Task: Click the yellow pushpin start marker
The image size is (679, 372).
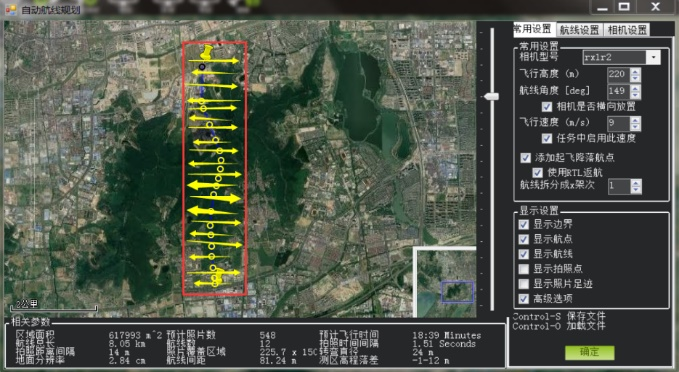Action: tap(207, 52)
